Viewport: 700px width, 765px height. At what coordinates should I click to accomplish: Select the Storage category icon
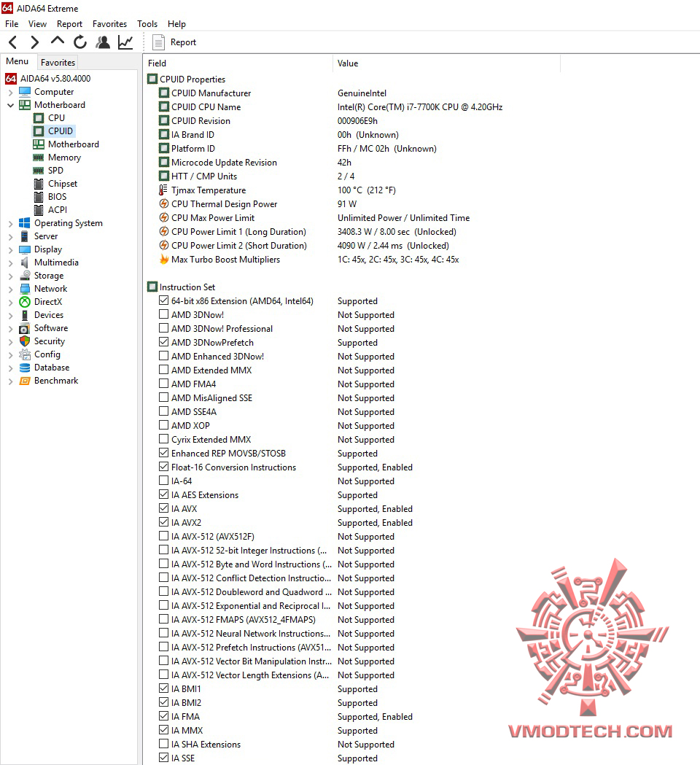(x=25, y=276)
